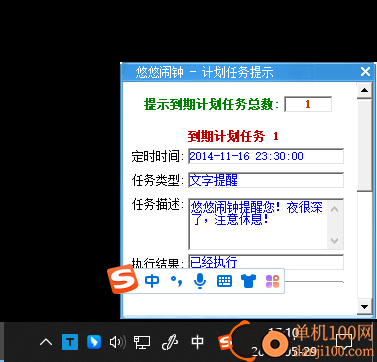This screenshot has width=377, height=362.
Task: Click the 提示到期计划任务总数 green label
Action: pyautogui.click(x=211, y=104)
